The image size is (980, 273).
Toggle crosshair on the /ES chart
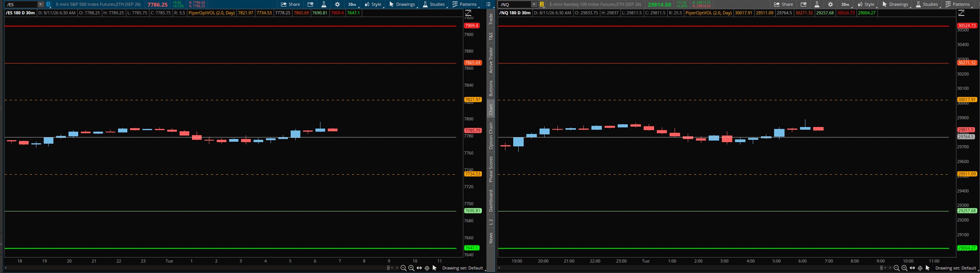click(x=427, y=268)
